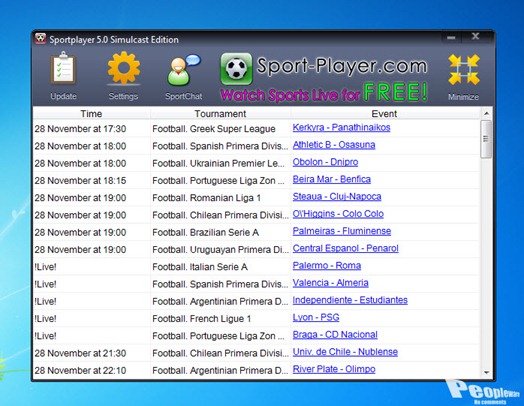Click the Watch Sports Live for FREE banner
The width and height of the screenshot is (524, 406).
coord(323,93)
